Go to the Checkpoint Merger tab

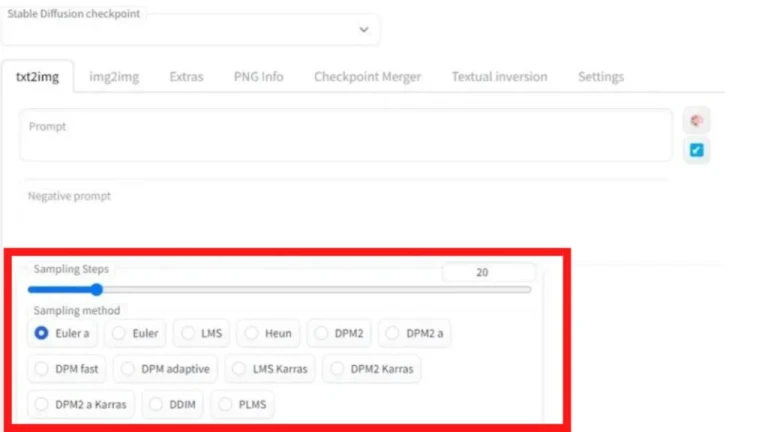click(x=367, y=77)
